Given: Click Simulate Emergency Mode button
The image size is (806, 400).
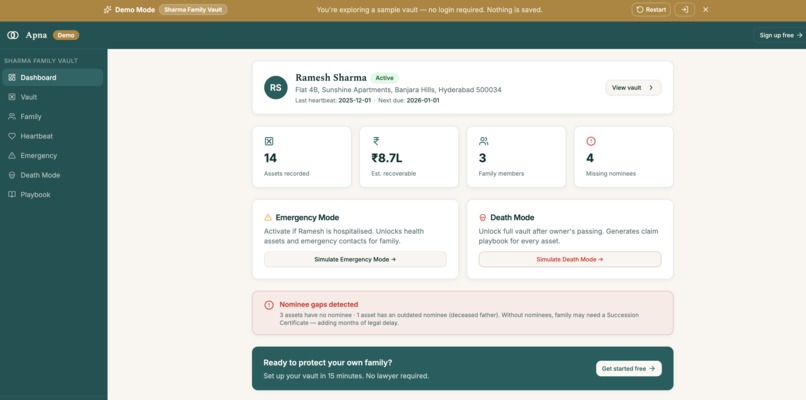Looking at the screenshot, I should pos(355,260).
